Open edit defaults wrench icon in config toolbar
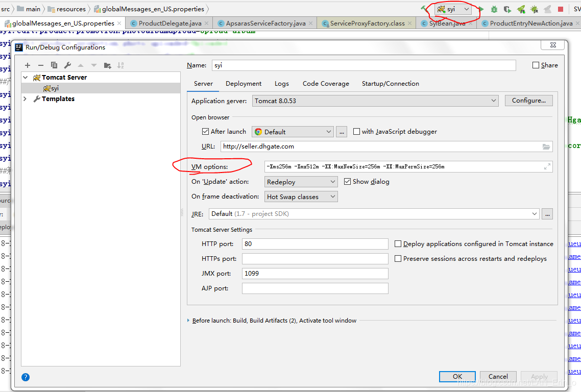Image resolution: width=581 pixels, height=392 pixels. [x=67, y=65]
